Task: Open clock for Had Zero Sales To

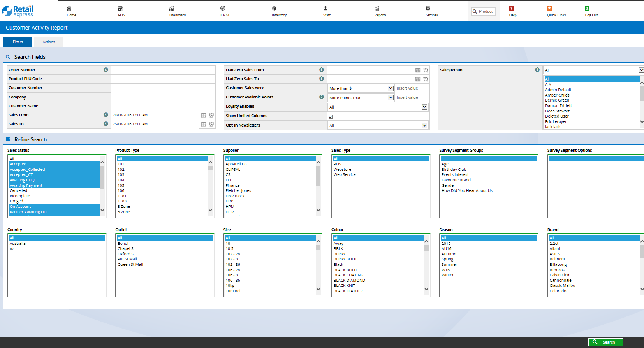Action: 426,79
